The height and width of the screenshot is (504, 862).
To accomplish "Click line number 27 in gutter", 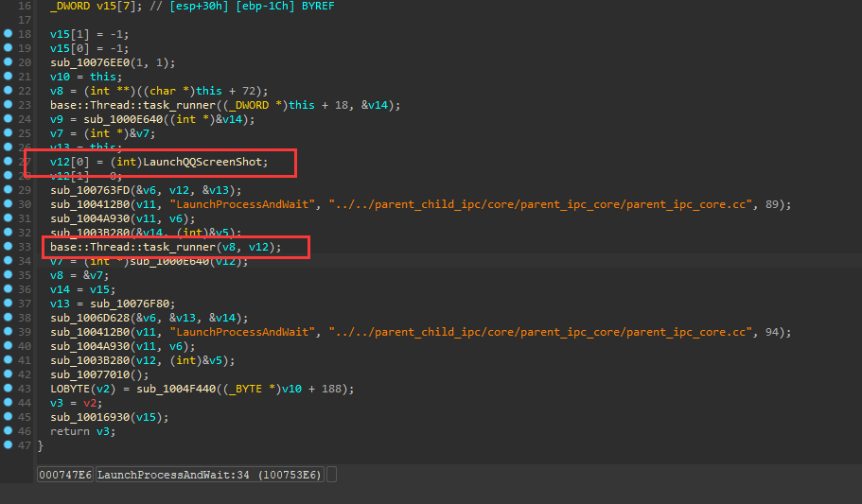I will click(x=25, y=162).
